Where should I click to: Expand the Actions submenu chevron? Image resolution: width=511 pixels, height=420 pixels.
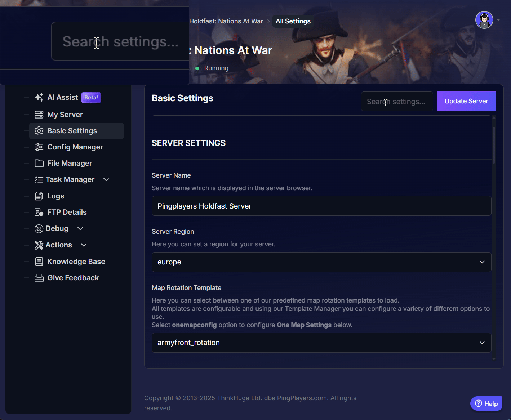[x=84, y=245]
